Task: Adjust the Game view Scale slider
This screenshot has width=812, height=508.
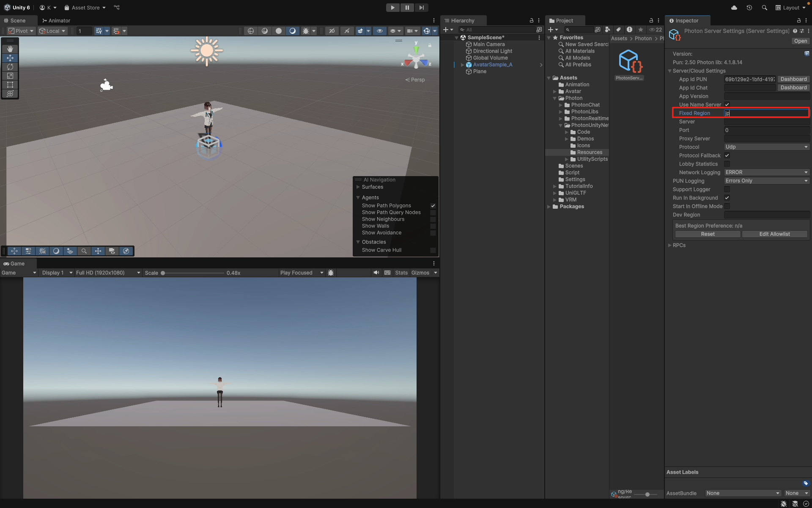Action: click(x=193, y=273)
